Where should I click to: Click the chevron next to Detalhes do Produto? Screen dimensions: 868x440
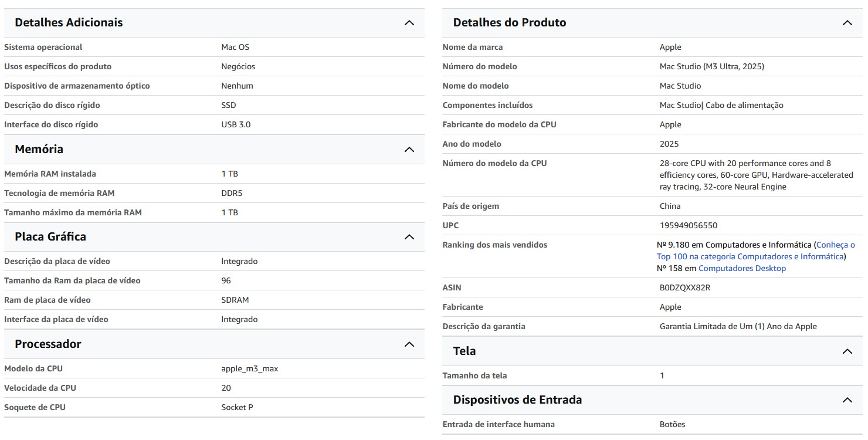point(847,23)
